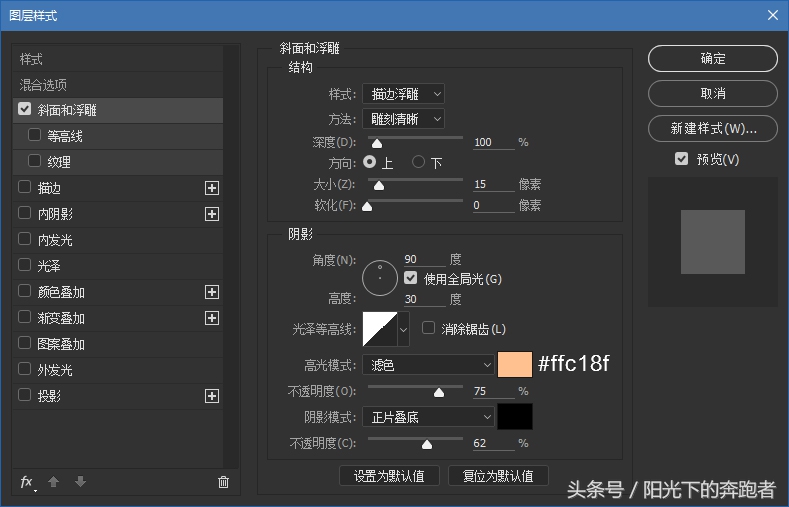789x507 pixels.
Task: Select the 下 direction radio button
Action: 418,161
